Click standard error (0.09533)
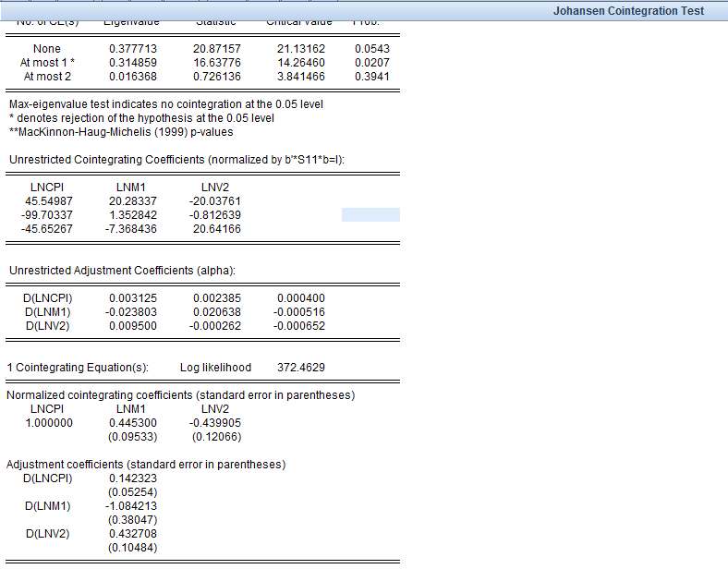This screenshot has width=728, height=569. [133, 437]
